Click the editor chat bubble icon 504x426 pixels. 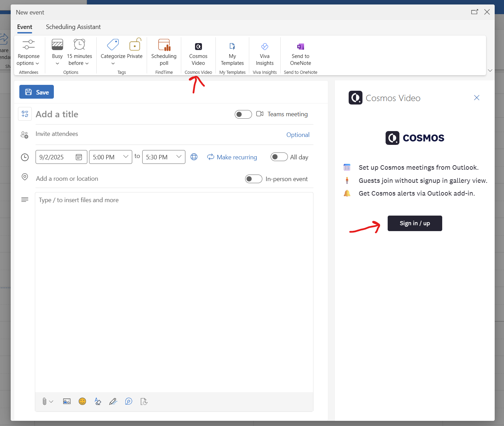(128, 402)
